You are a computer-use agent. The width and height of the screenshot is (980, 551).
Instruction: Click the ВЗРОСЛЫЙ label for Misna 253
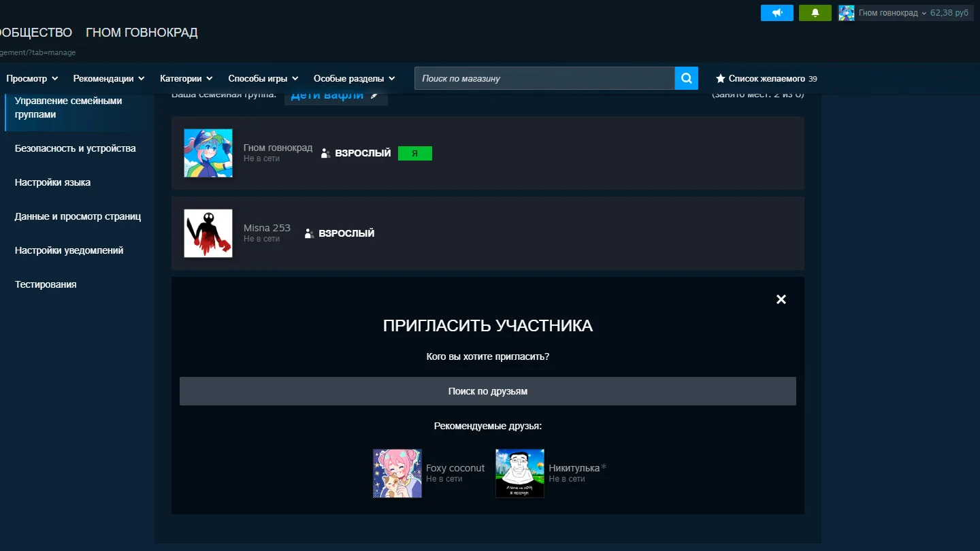pyautogui.click(x=346, y=233)
